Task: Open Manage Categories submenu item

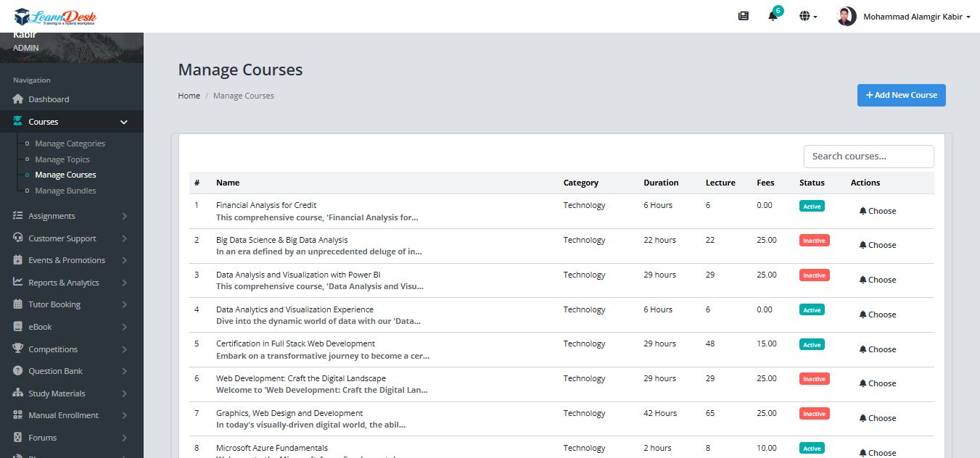Action: click(x=70, y=143)
